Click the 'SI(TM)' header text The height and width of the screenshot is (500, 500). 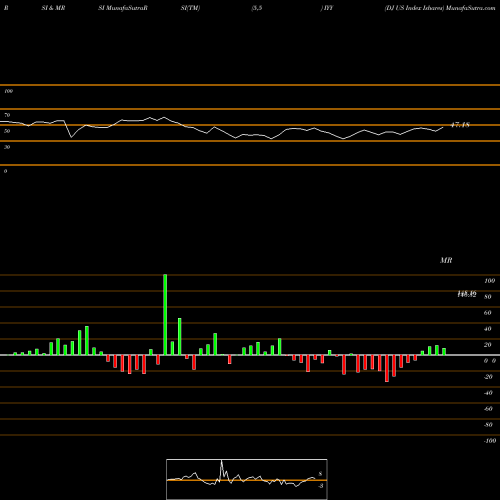tap(190, 8)
